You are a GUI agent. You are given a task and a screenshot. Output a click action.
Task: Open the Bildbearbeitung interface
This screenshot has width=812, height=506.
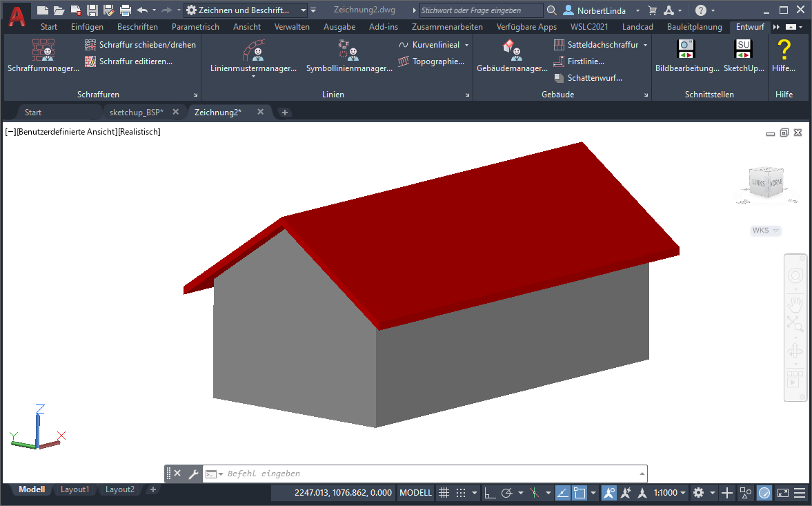click(x=686, y=52)
